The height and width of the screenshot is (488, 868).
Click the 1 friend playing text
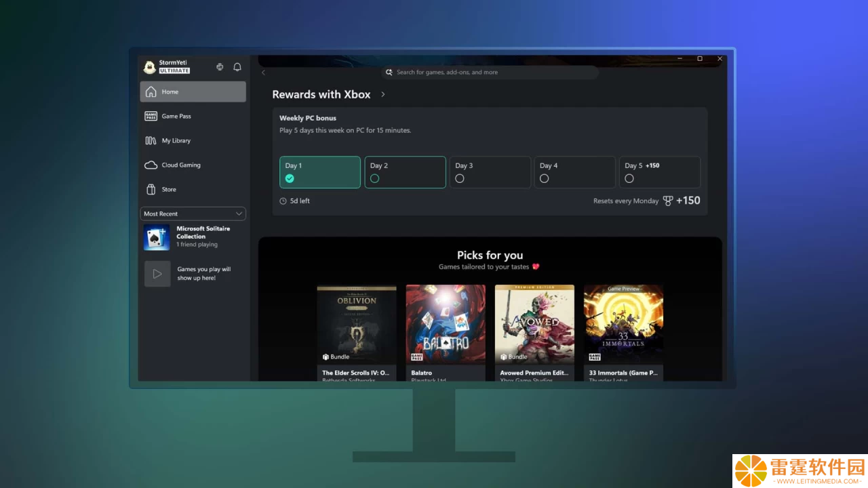197,245
